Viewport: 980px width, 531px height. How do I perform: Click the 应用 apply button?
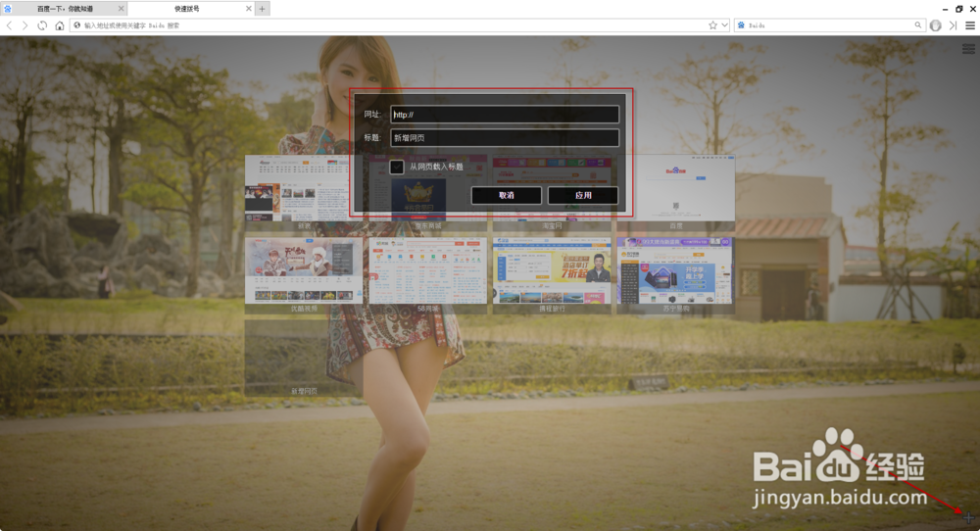[x=583, y=196]
